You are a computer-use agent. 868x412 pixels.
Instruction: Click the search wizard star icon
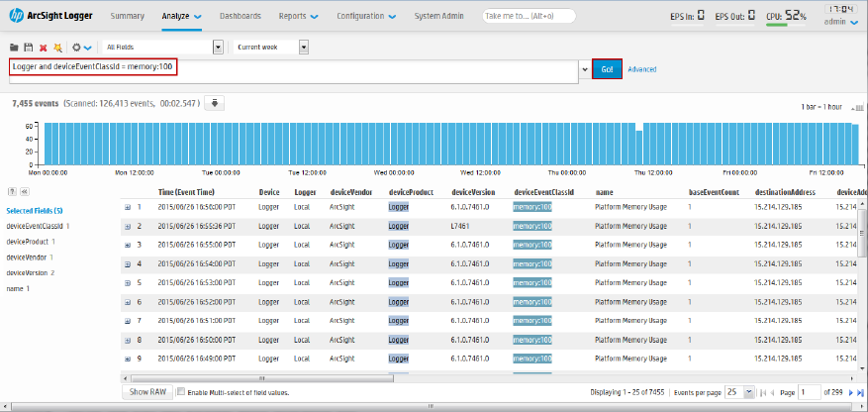[x=57, y=48]
